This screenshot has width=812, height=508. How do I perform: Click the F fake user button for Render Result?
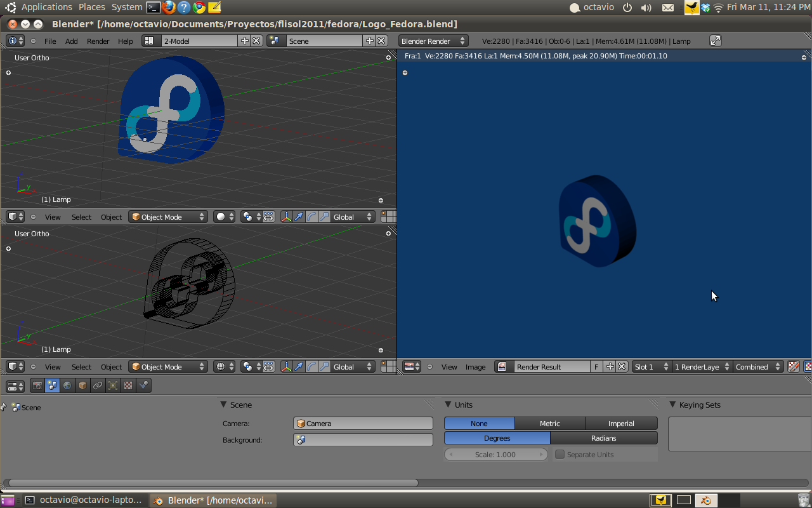pyautogui.click(x=596, y=367)
